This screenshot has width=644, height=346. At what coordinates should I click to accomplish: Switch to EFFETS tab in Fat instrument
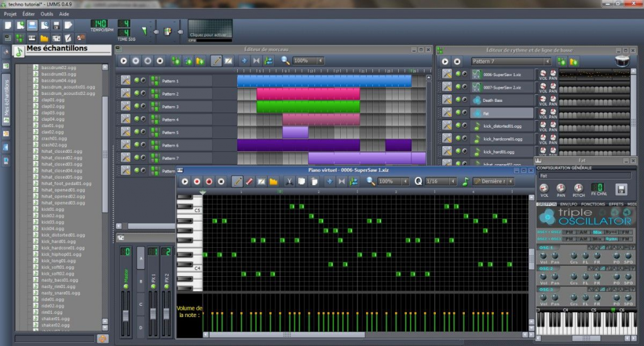(x=616, y=204)
